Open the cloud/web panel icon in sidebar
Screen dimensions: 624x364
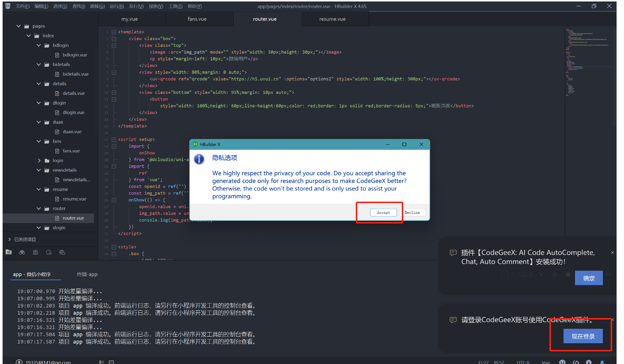(x=62, y=252)
